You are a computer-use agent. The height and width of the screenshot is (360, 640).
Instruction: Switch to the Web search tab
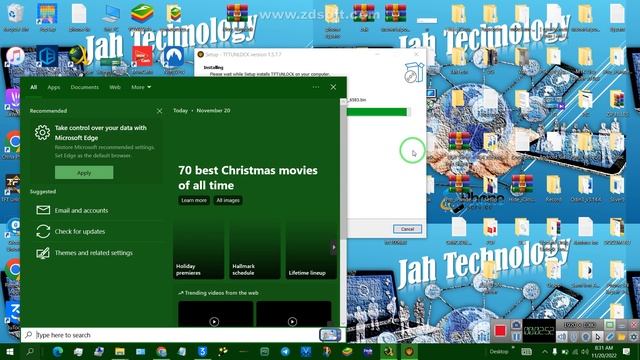click(115, 87)
